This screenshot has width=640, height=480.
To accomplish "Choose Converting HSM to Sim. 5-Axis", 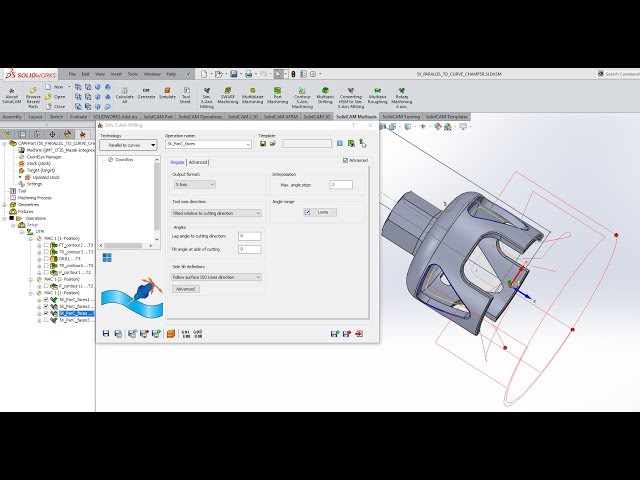I will [x=351, y=98].
